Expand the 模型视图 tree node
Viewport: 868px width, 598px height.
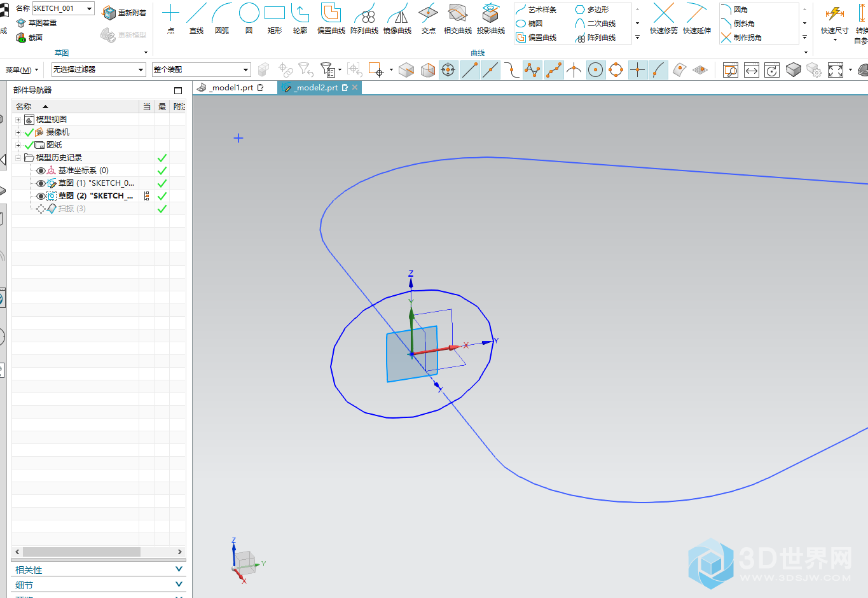[18, 120]
